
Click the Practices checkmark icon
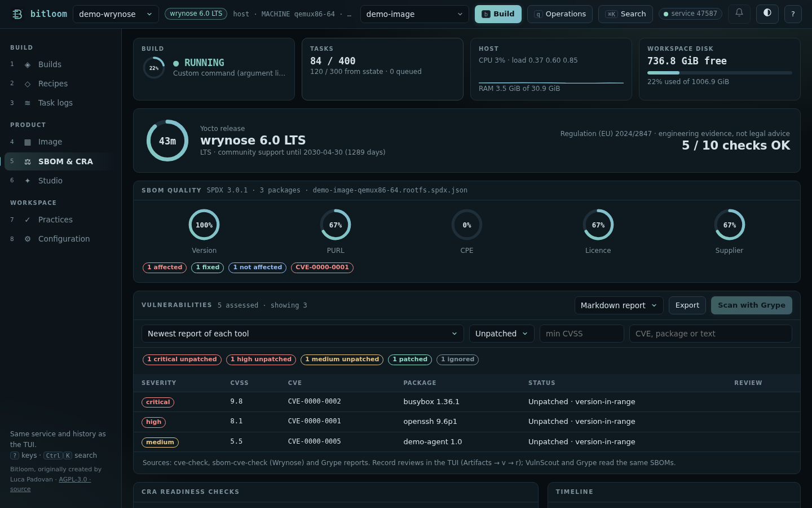28,220
